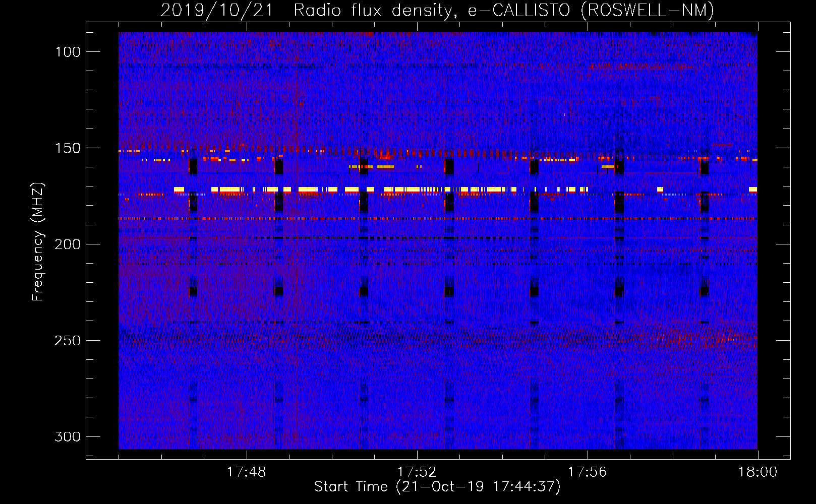Click the 'Start Time (21-Oct-19 17:44:37)' axis label
The image size is (816, 504).
tap(437, 487)
